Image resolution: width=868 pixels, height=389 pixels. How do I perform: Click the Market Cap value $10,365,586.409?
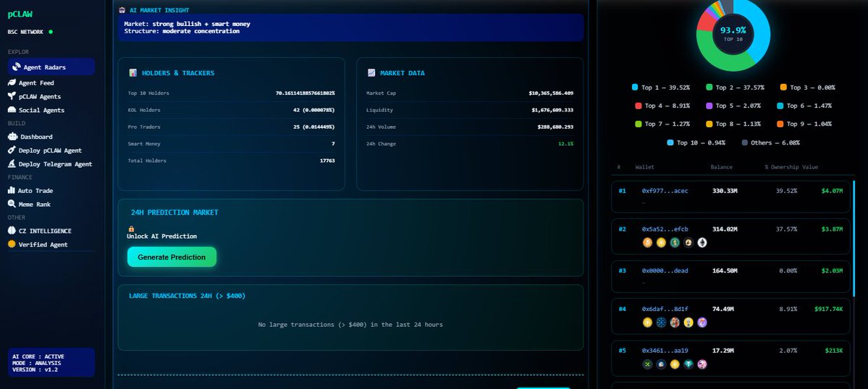coord(551,93)
